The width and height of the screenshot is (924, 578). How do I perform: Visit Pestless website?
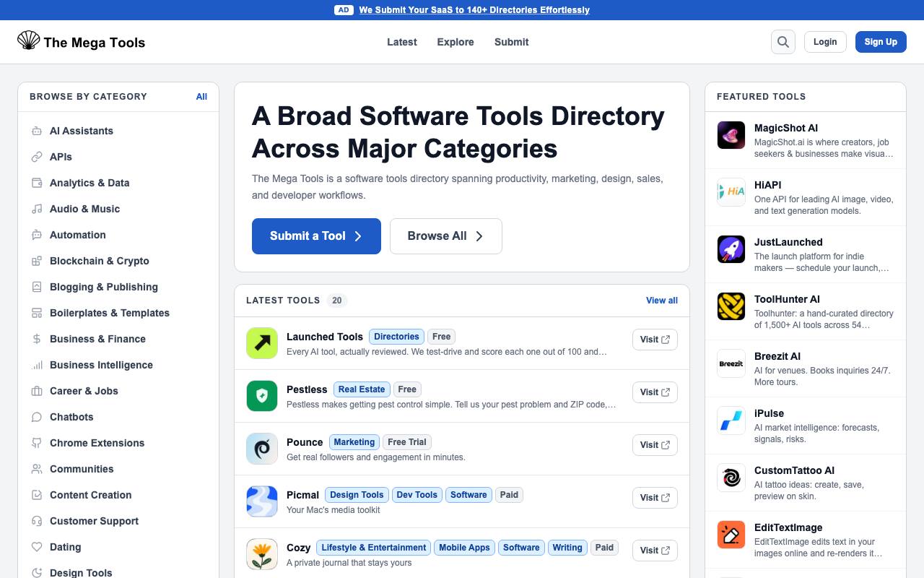pos(655,392)
